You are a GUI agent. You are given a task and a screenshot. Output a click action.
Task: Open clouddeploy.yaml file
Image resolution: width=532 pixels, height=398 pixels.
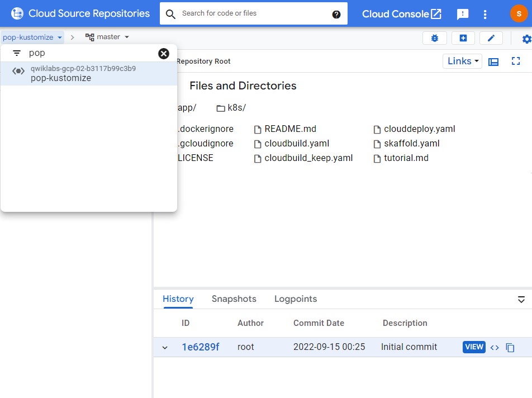[414, 129]
